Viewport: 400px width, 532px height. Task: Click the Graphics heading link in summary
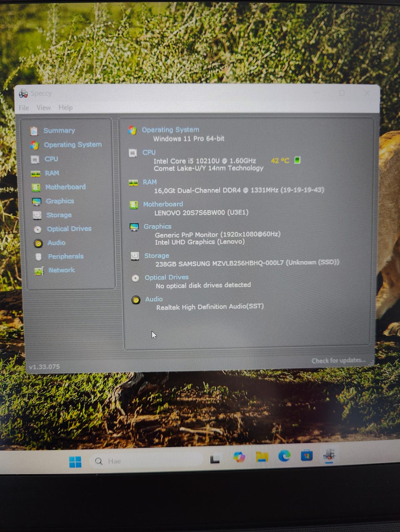157,227
